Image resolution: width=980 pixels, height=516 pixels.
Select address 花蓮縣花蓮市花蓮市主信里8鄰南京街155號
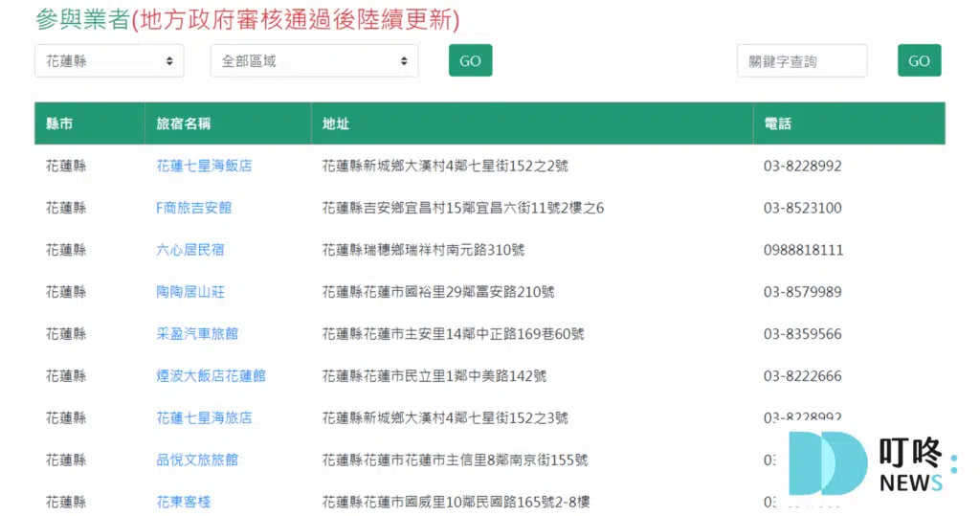[x=455, y=460]
